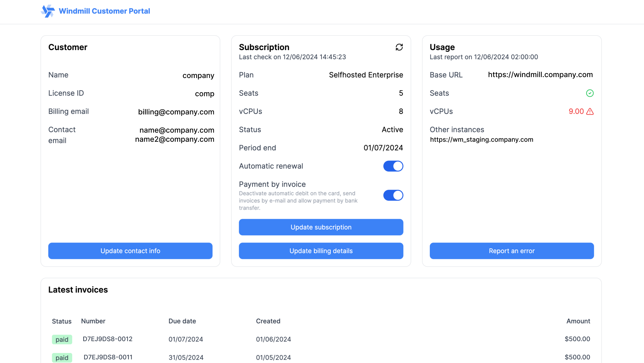Viewport: 644px width, 363px height.
Task: Toggle Automatic renewal switch off
Action: [393, 166]
